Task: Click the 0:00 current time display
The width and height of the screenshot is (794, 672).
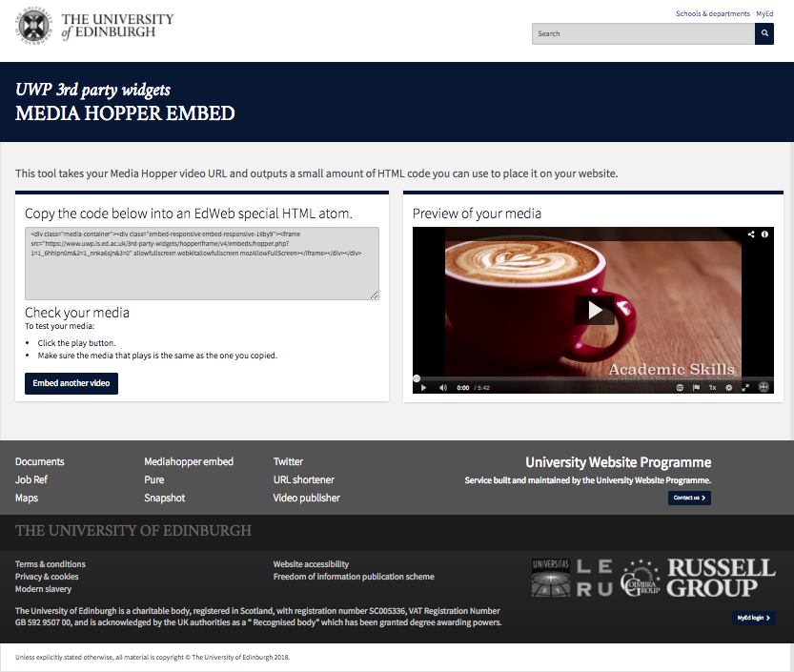Action: (463, 388)
